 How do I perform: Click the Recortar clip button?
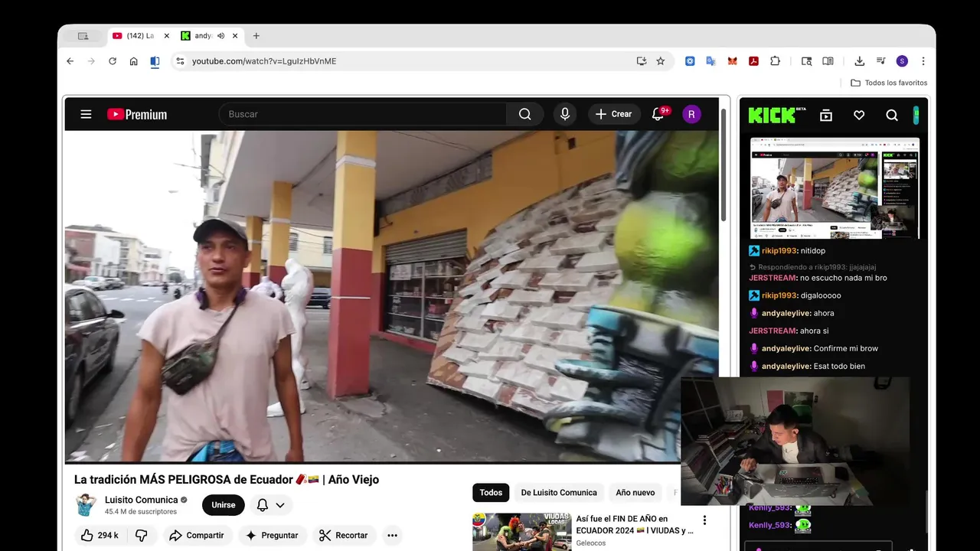344,535
